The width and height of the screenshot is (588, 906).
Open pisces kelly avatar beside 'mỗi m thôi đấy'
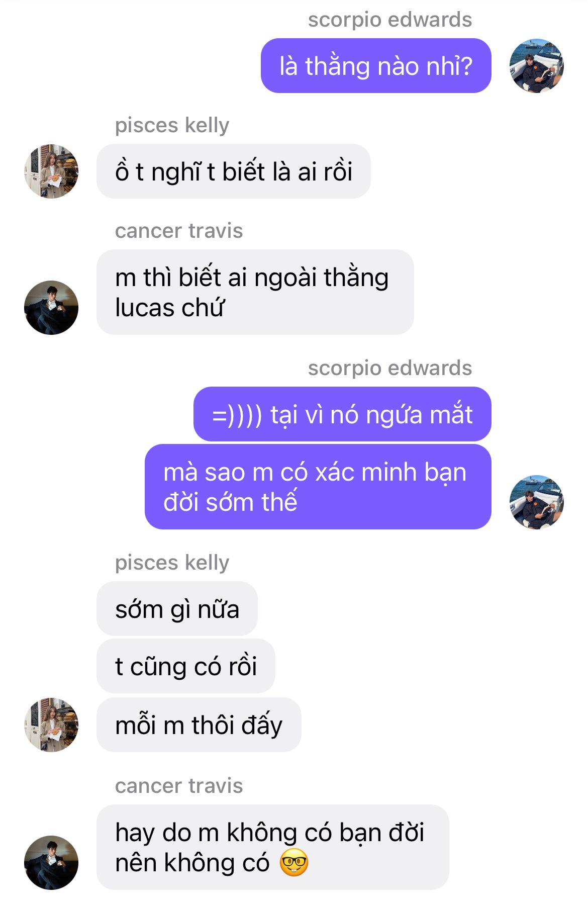51,725
